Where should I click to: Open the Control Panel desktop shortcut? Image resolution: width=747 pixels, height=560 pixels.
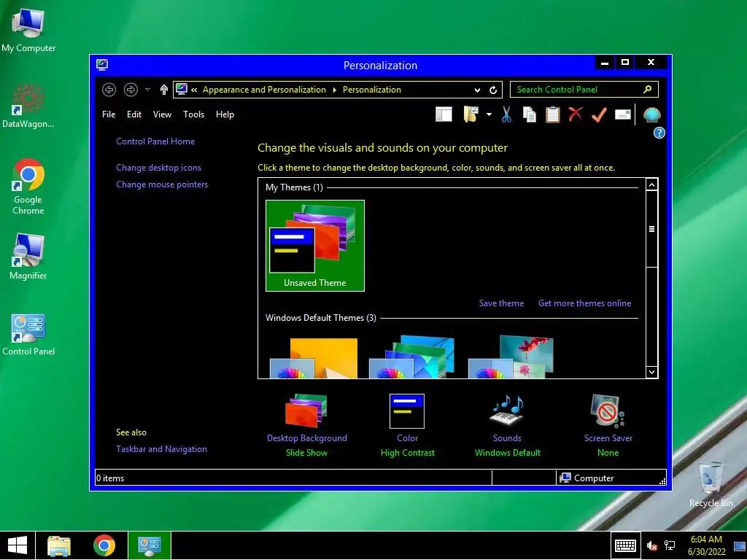point(28,335)
